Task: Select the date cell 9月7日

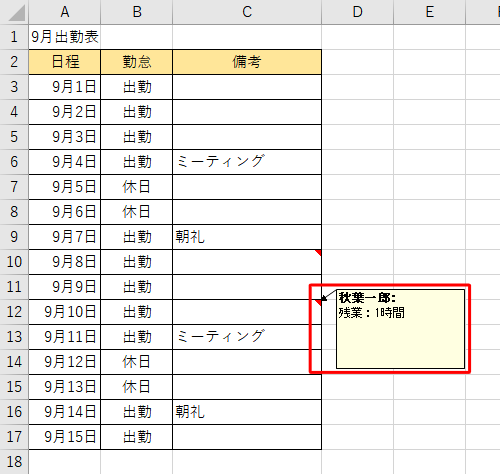Action: point(65,237)
